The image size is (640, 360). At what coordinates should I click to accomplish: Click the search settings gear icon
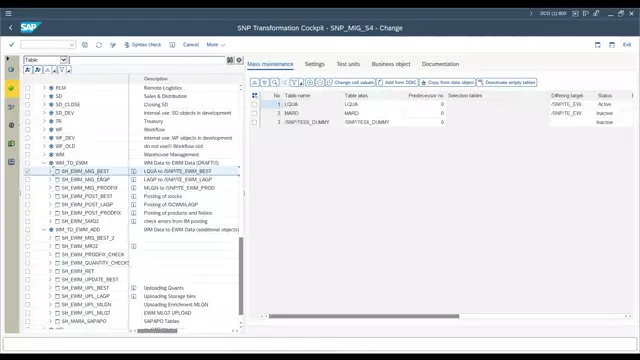pos(239,60)
